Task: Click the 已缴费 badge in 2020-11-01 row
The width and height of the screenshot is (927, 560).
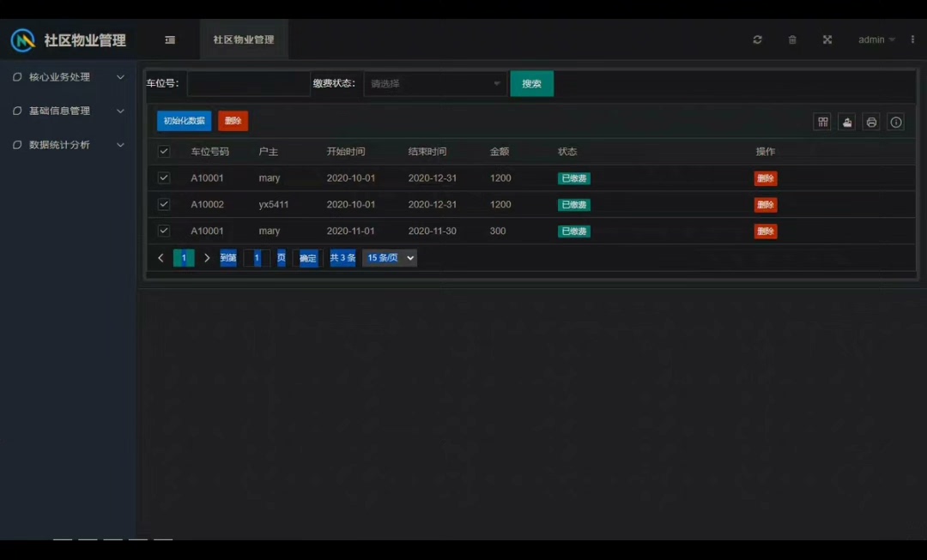Action: point(573,231)
